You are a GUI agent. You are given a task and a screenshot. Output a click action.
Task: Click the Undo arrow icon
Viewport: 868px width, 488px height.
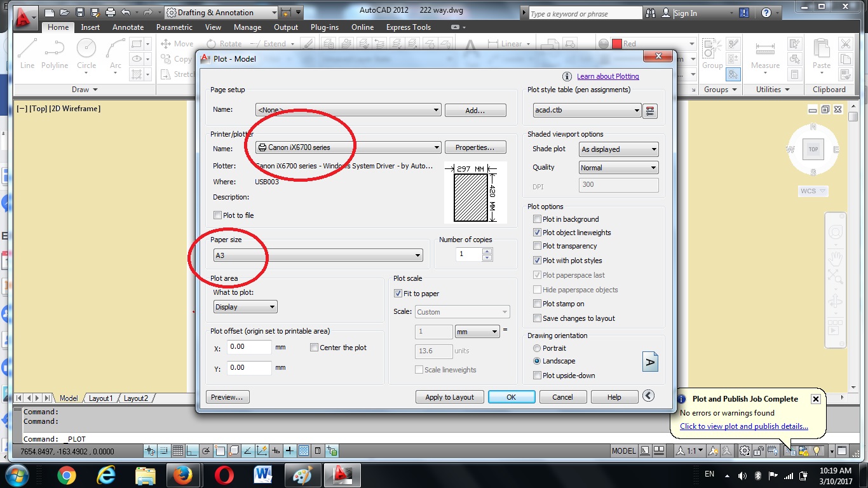(125, 12)
